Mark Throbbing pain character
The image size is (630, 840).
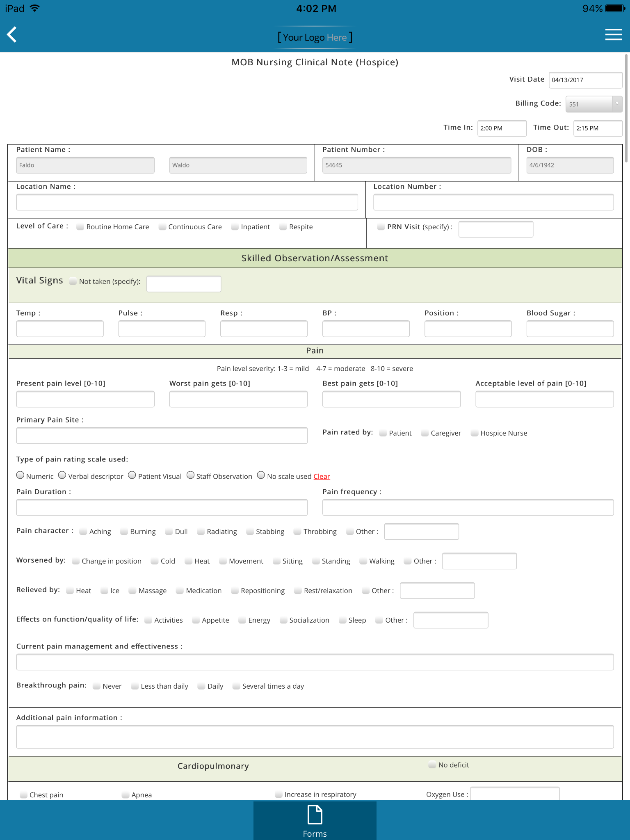[x=297, y=532]
